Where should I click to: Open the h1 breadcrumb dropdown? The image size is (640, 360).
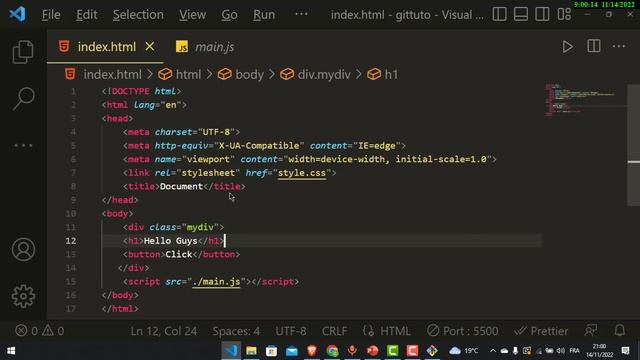[x=391, y=74]
